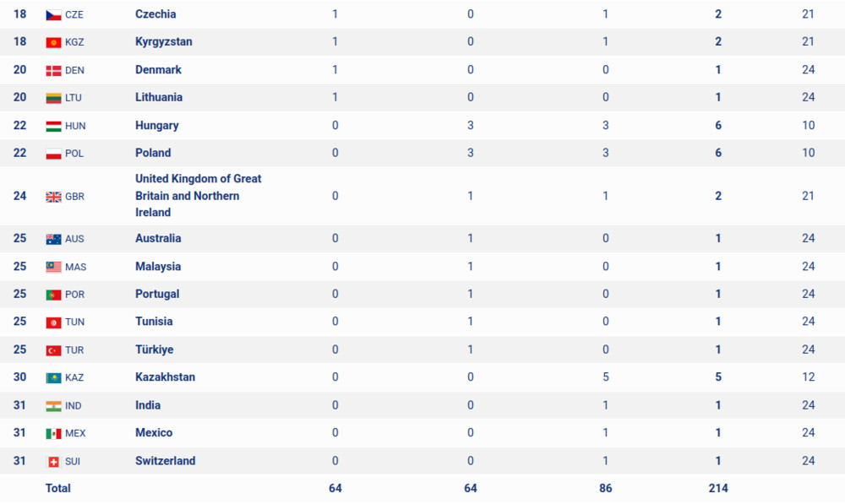Screen dimensions: 845x504
Task: Click the Total row label
Action: click(x=58, y=489)
